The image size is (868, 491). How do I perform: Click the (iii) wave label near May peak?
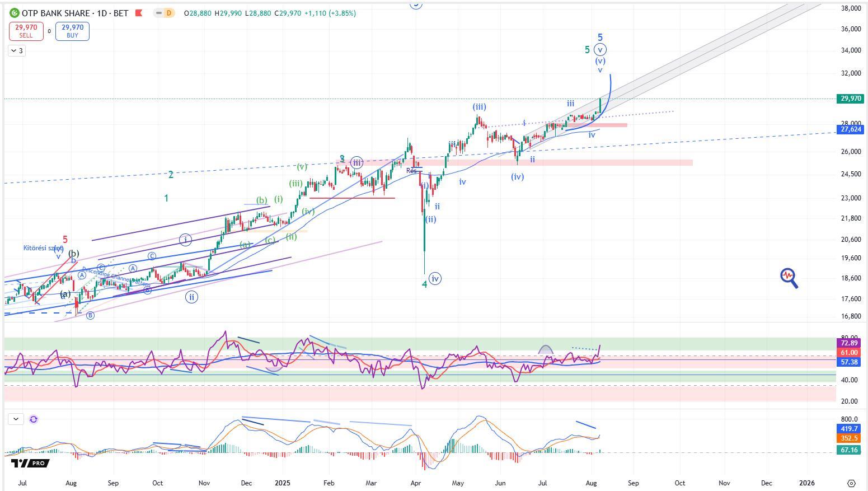[x=479, y=107]
